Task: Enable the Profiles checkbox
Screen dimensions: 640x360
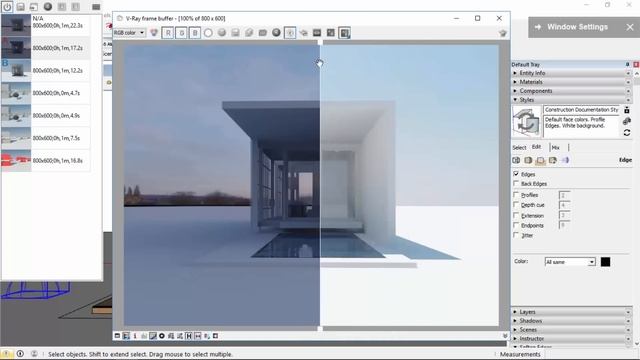Action: point(516,195)
